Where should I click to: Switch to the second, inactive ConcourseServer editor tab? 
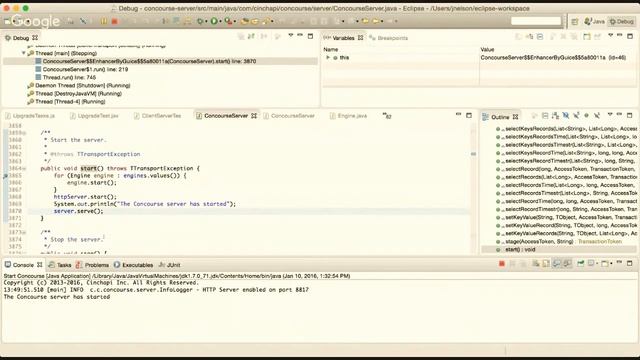(289, 116)
